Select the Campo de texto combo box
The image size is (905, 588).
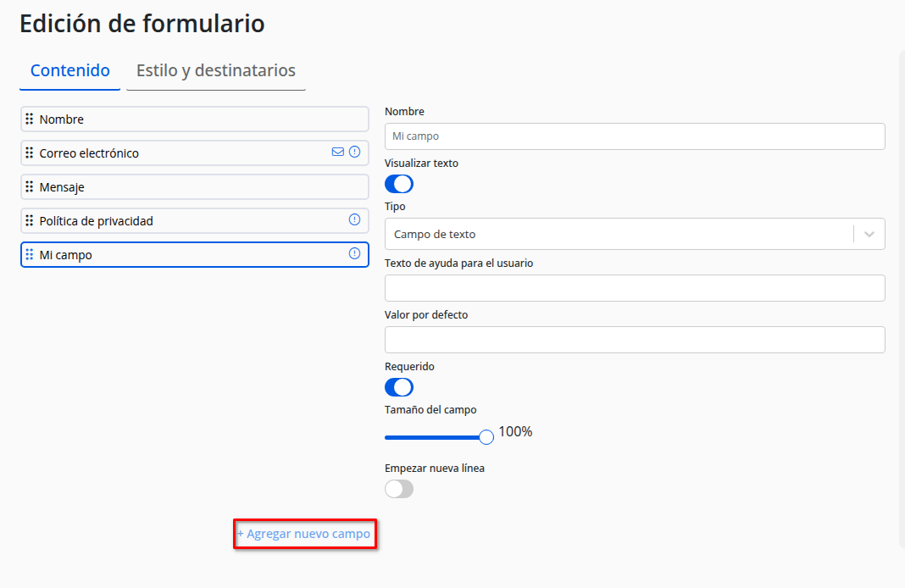(619, 235)
